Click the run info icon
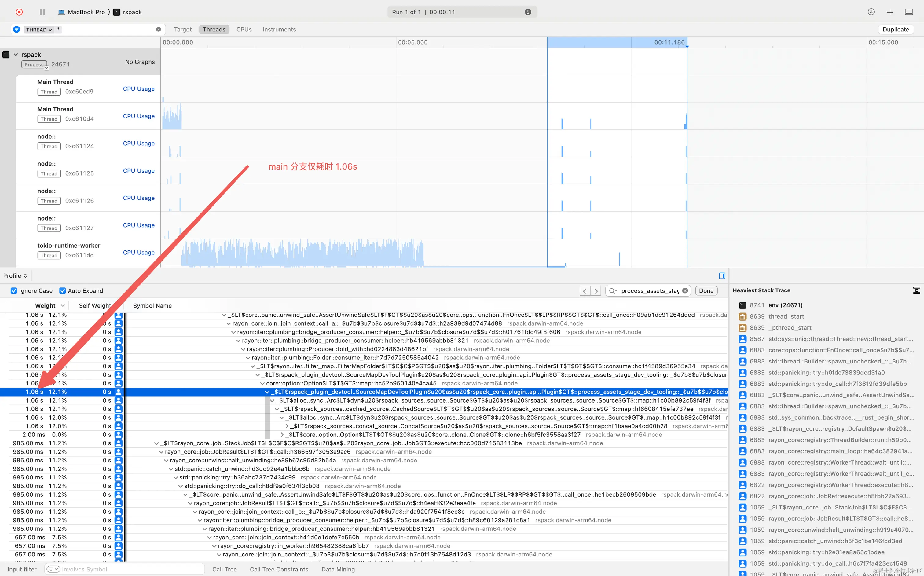Viewport: 924px width, 576px height. pyautogui.click(x=528, y=12)
